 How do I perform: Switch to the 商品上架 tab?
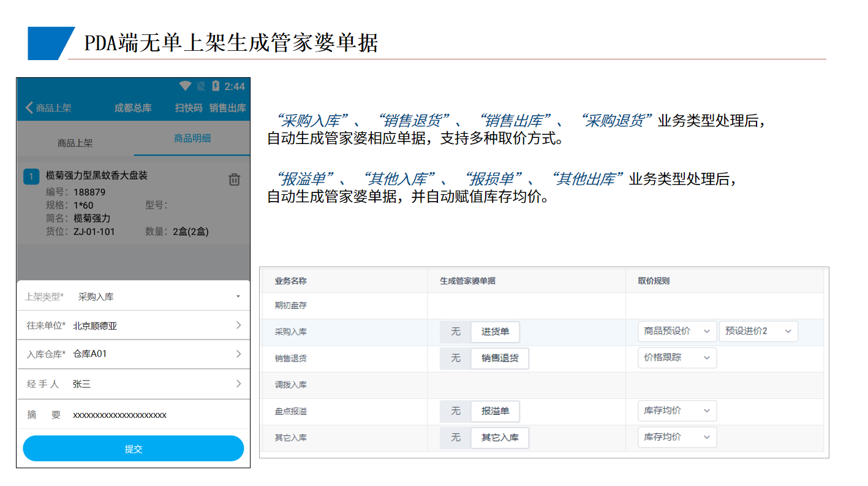pyautogui.click(x=75, y=143)
